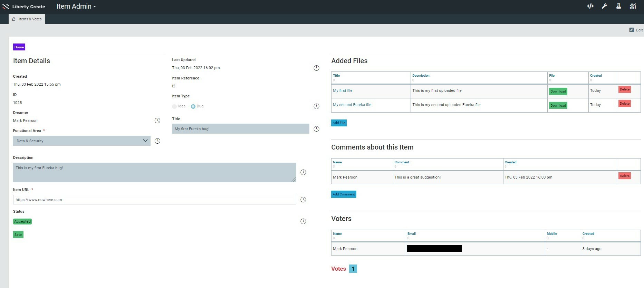Open the flask test icon
The height and width of the screenshot is (288, 644).
pos(618,6)
